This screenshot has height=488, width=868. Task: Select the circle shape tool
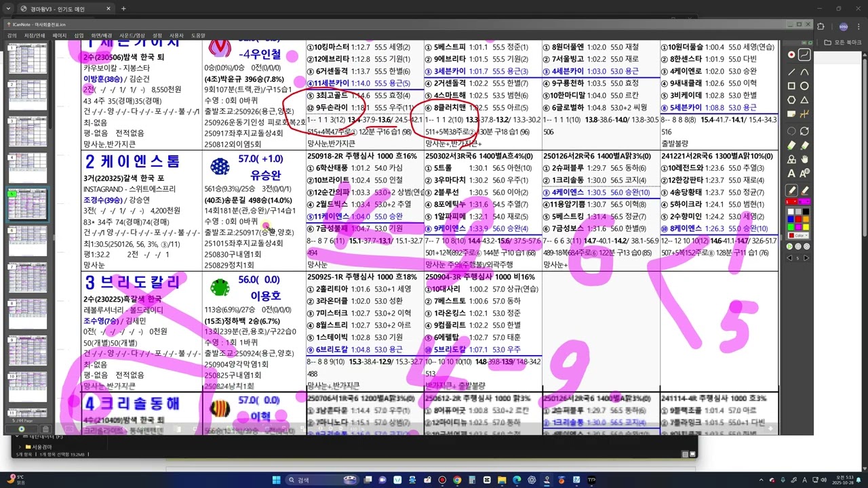(804, 85)
